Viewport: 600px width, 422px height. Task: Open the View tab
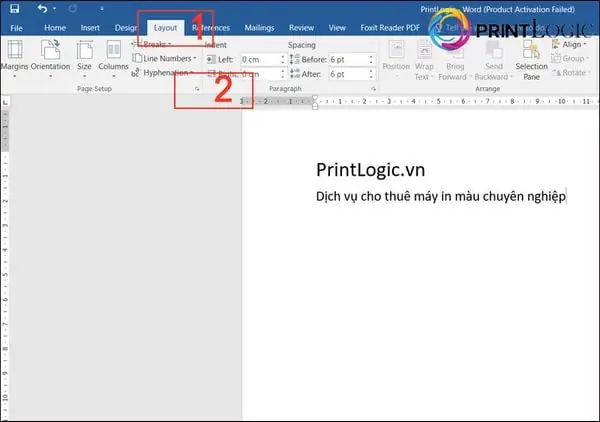tap(337, 28)
